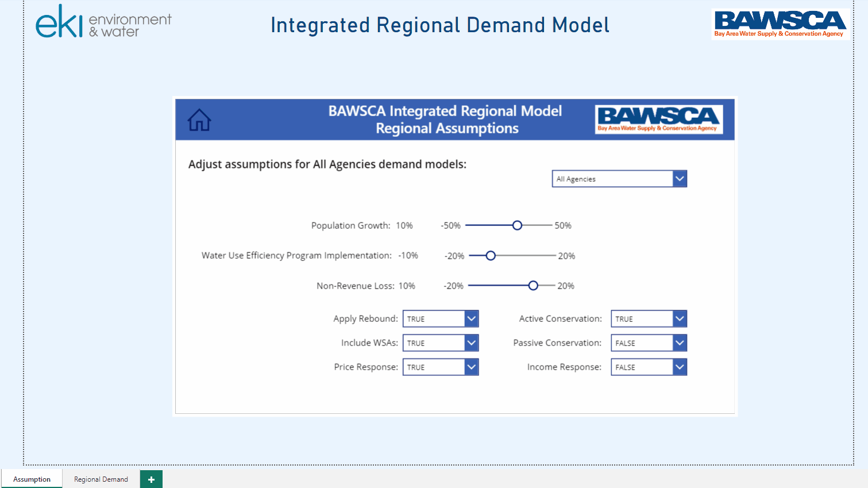Click the Apply Rebound label
Screen dimensions: 868x488
pos(365,318)
